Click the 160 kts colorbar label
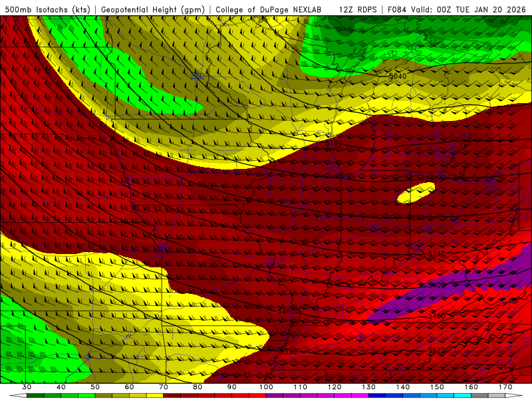Image resolution: width=532 pixels, height=399 pixels. 471,387
